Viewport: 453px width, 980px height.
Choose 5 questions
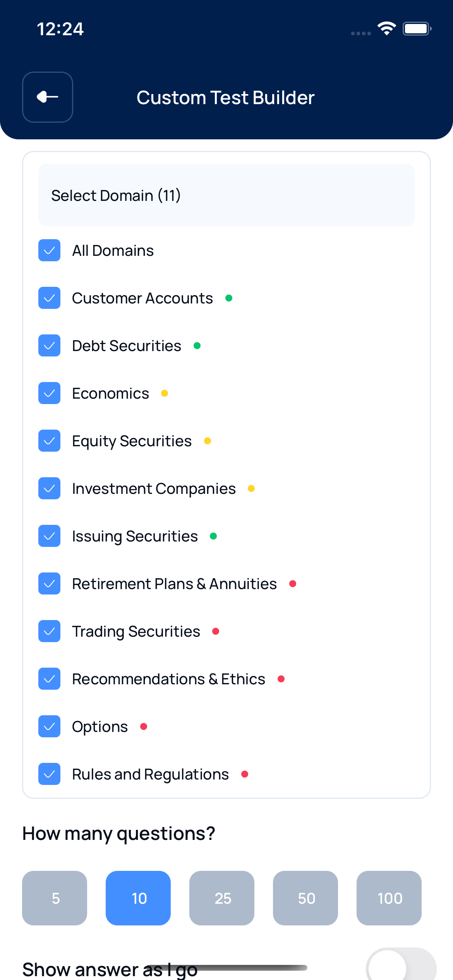pos(55,898)
